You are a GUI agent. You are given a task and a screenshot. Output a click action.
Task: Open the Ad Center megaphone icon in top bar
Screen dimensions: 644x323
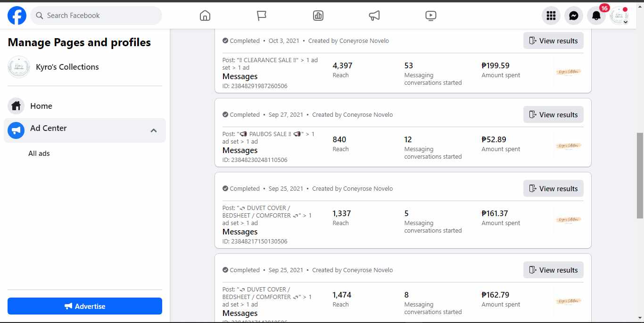(x=374, y=16)
